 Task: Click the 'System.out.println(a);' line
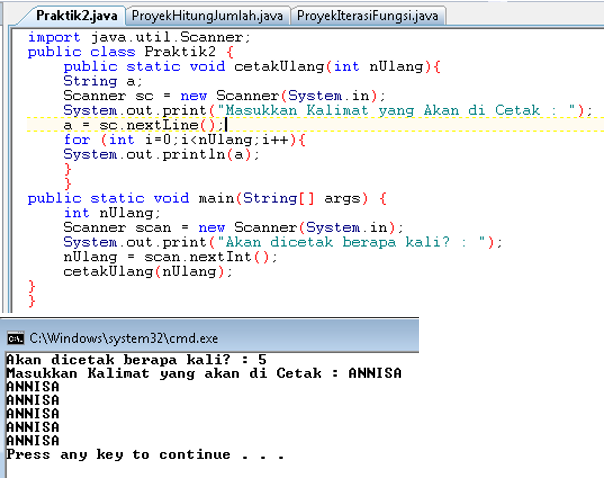tap(162, 154)
